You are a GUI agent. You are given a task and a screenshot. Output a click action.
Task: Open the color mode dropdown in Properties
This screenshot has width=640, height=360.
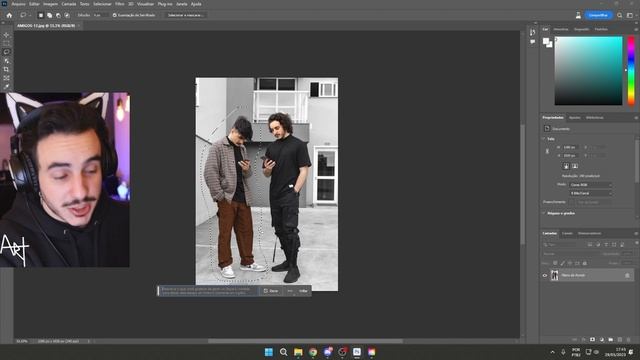(x=591, y=185)
